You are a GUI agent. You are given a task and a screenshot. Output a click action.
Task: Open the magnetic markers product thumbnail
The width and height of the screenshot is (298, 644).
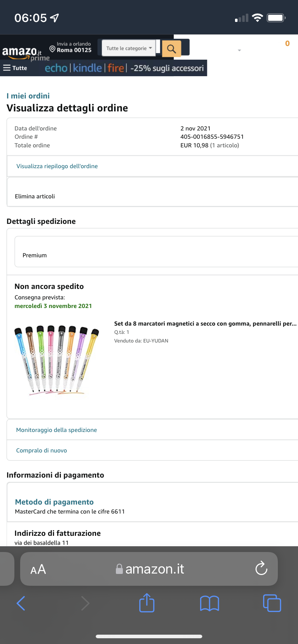click(57, 360)
